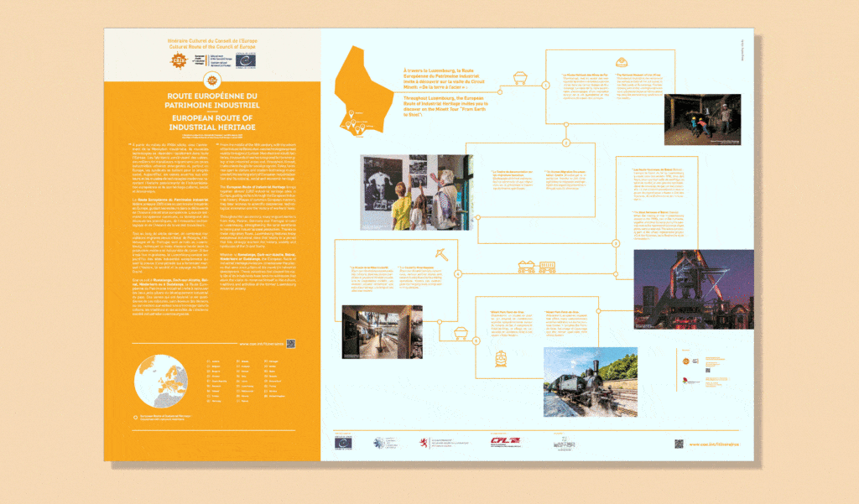
Task: Click the English 'Minett Park Fond-de-Gras' paragraph
Action: pyautogui.click(x=565, y=324)
